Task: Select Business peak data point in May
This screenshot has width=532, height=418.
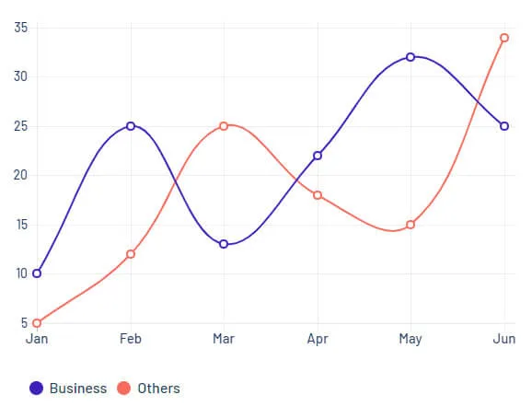Action: 411,57
